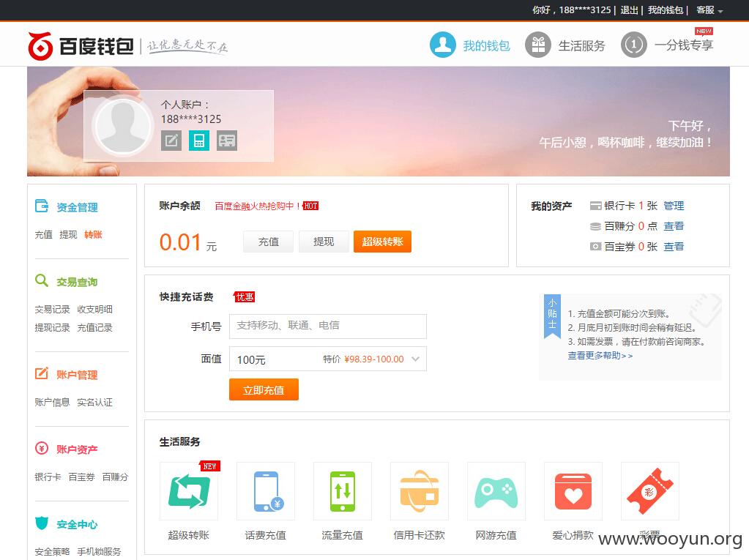Image resolution: width=749 pixels, height=560 pixels.
Task: Click the 提现 button beside balance
Action: tap(324, 242)
